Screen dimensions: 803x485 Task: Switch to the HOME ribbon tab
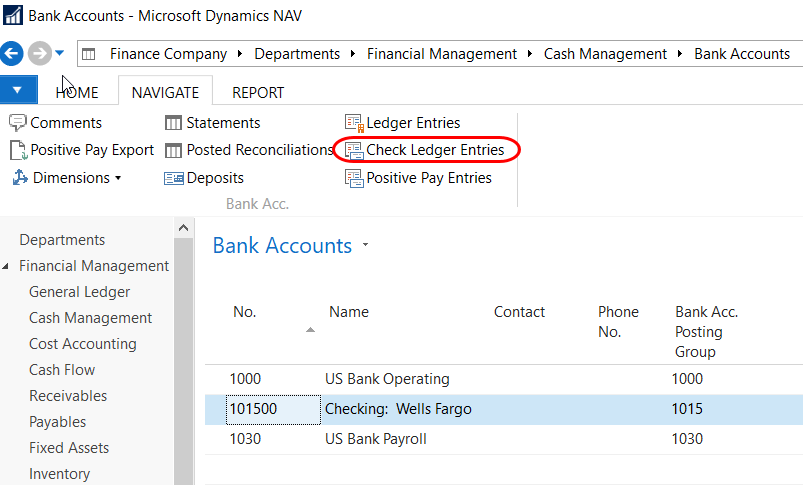pos(77,93)
